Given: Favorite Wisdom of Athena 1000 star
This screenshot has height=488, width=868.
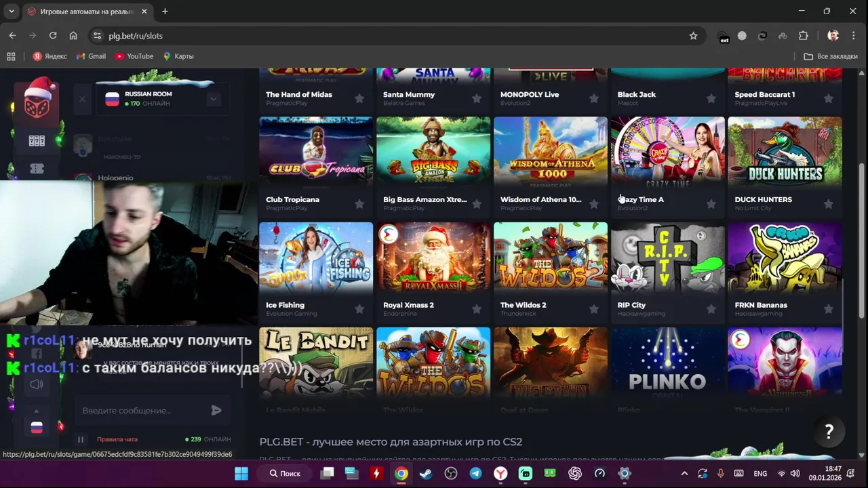Looking at the screenshot, I should point(594,204).
